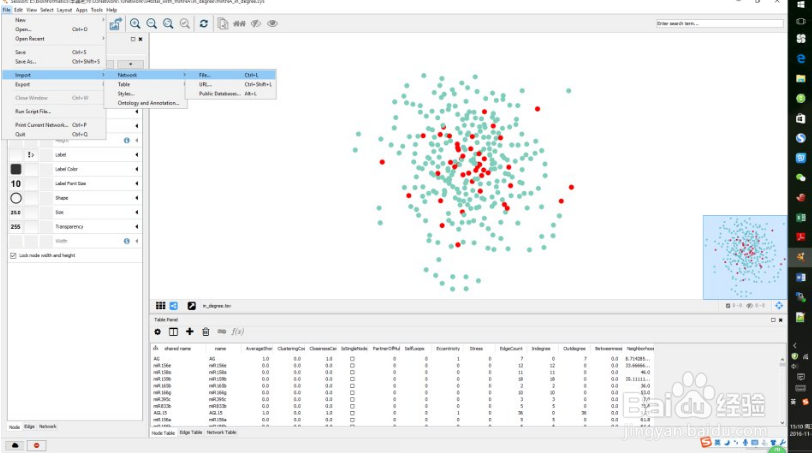Toggle IsSingleNode checkbox for row miR156e

pos(352,365)
